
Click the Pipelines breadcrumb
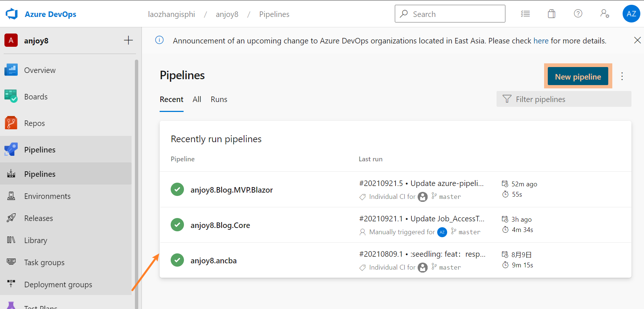tap(274, 14)
